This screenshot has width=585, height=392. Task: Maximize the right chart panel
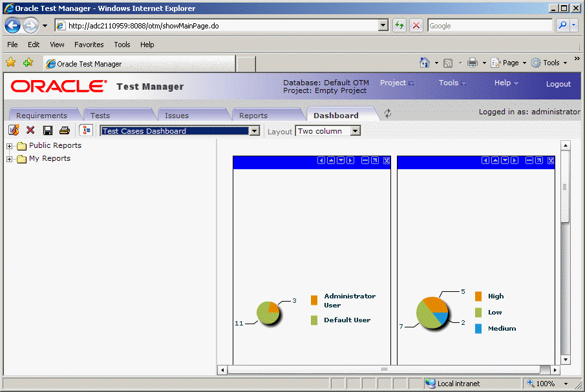coord(539,160)
